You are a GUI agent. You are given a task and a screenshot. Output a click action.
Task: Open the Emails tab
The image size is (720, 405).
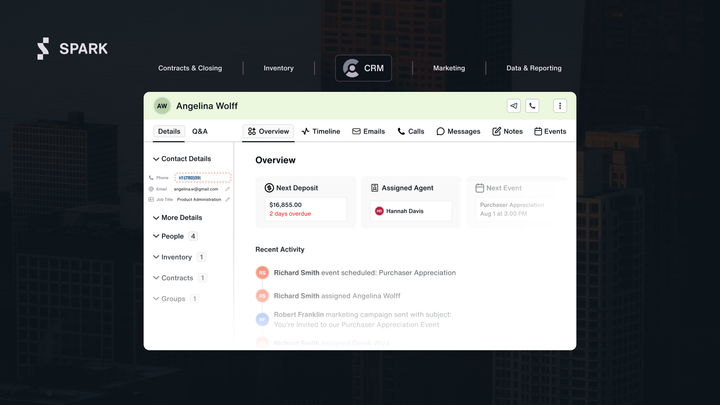[368, 131]
